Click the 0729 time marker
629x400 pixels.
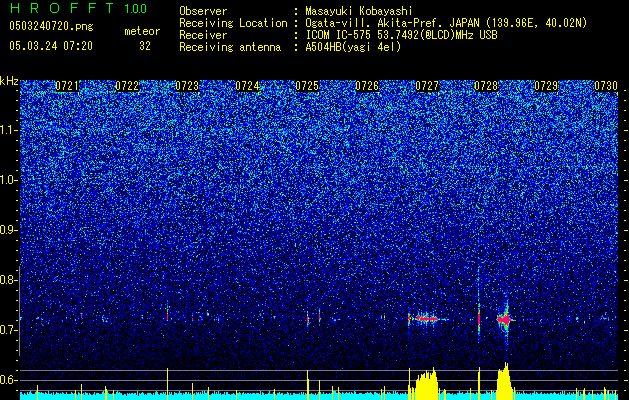[546, 86]
